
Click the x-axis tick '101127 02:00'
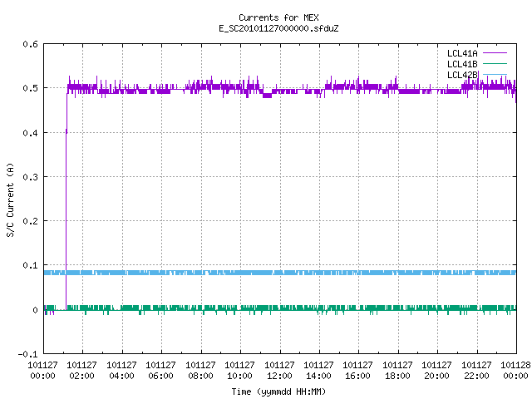point(81,371)
